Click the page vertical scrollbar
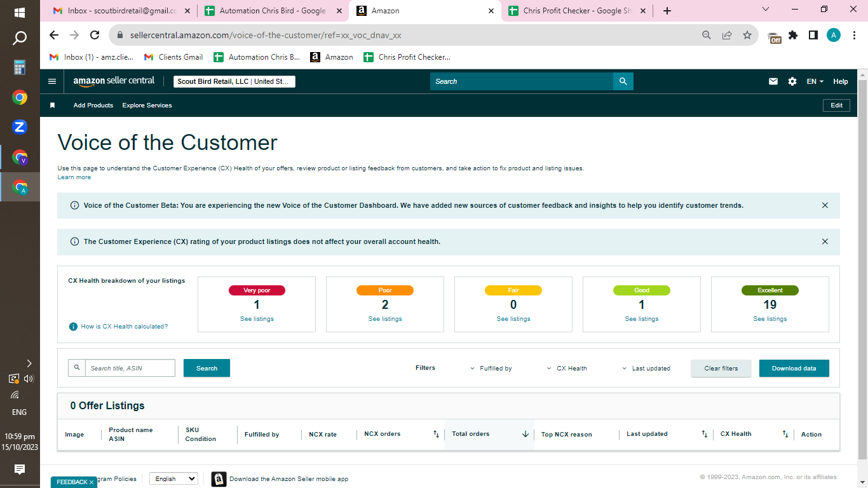The width and height of the screenshot is (868, 488). point(862,264)
